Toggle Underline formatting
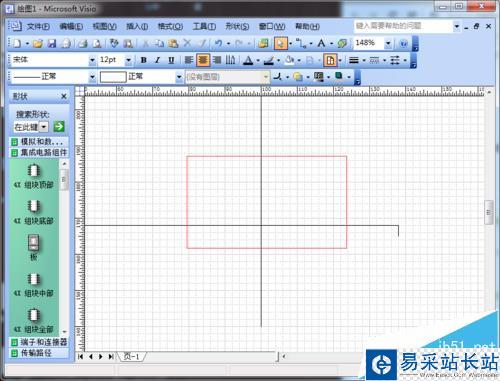Image resolution: width=500 pixels, height=381 pixels. point(171,60)
